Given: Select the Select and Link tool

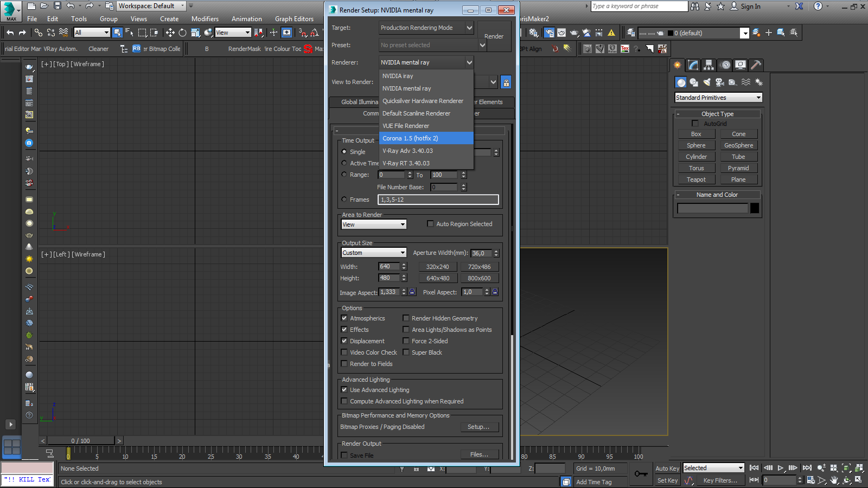Looking at the screenshot, I should point(38,33).
